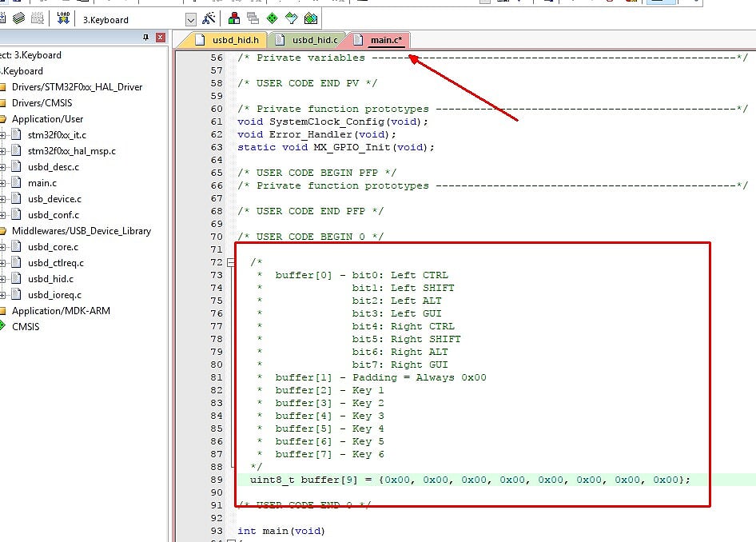Open Options for Target magic wand

coord(209,18)
